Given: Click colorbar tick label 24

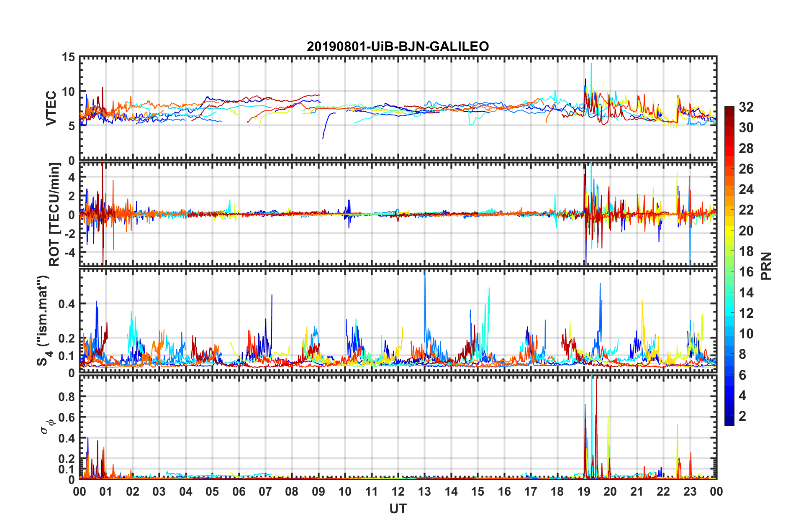Looking at the screenshot, I should (x=746, y=189).
